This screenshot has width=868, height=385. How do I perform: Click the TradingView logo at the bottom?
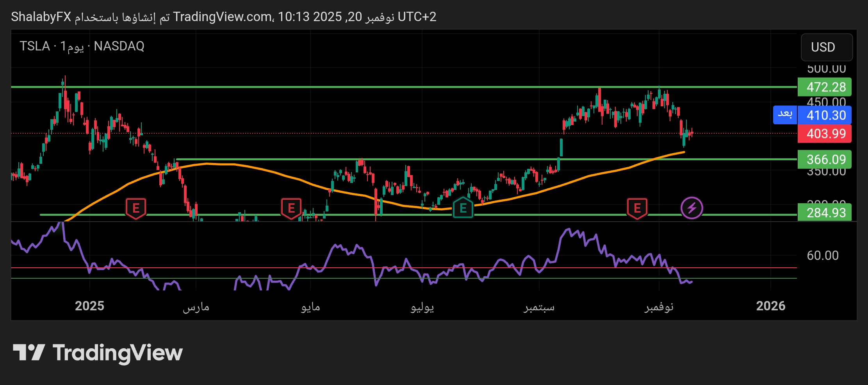pos(98,353)
